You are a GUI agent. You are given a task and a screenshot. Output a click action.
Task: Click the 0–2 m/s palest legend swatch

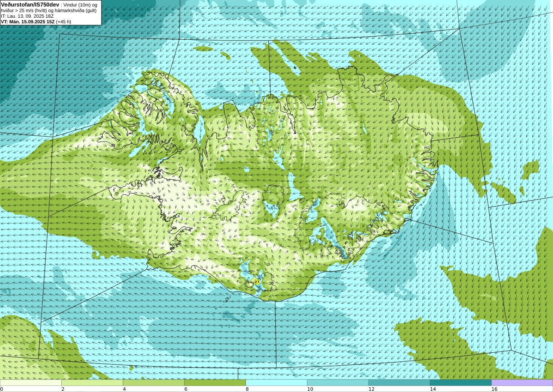(x=31, y=383)
